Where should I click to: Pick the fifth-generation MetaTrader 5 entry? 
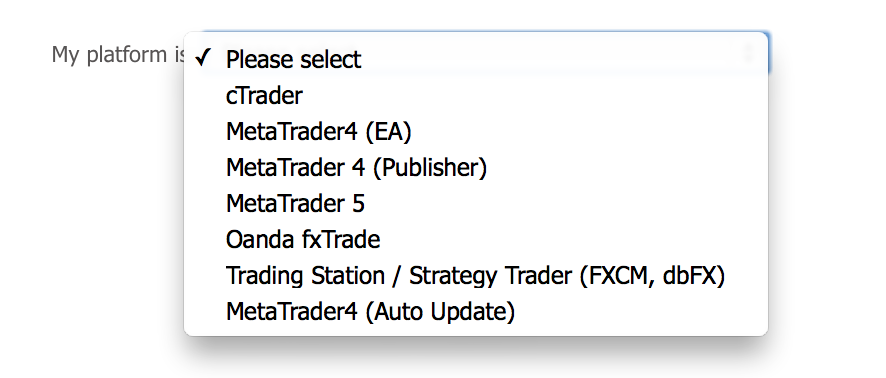click(476, 203)
